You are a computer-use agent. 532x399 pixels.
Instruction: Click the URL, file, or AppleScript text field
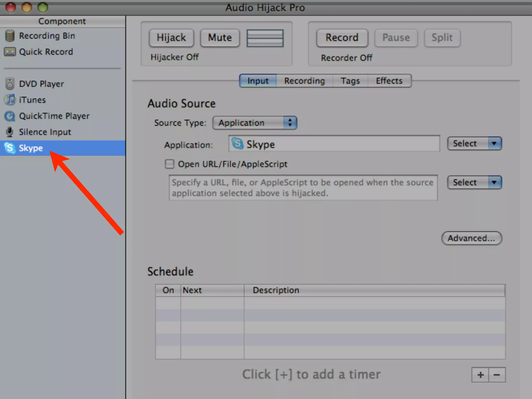click(303, 188)
